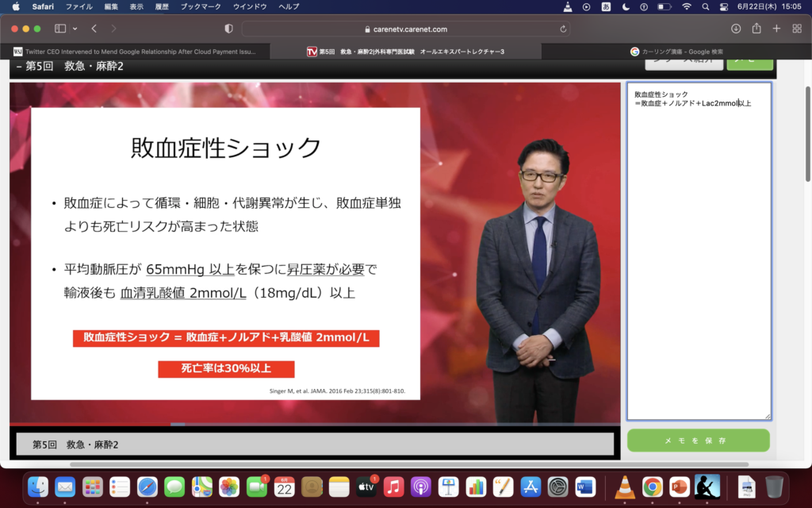Go back with the back arrow
The height and width of the screenshot is (508, 812).
(94, 29)
